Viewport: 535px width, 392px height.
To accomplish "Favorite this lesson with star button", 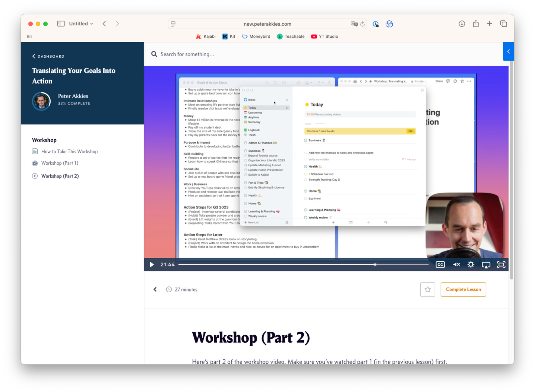I will point(427,290).
